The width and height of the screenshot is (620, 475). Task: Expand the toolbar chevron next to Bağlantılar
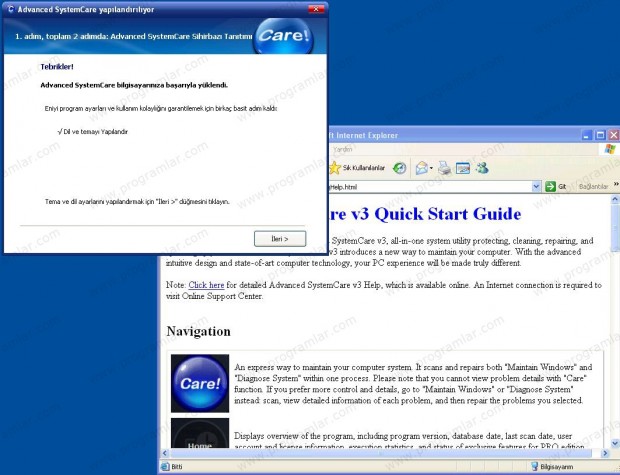(616, 184)
